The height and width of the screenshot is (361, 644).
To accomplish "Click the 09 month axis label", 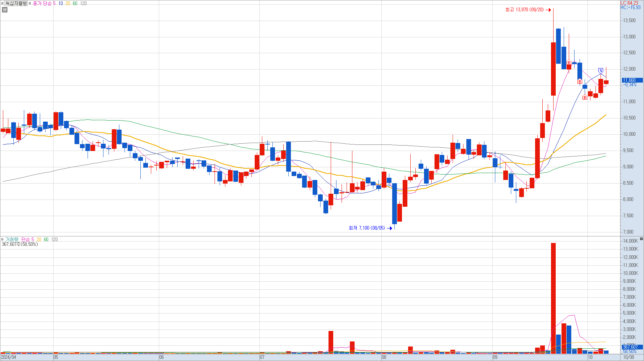I will (x=495, y=357).
